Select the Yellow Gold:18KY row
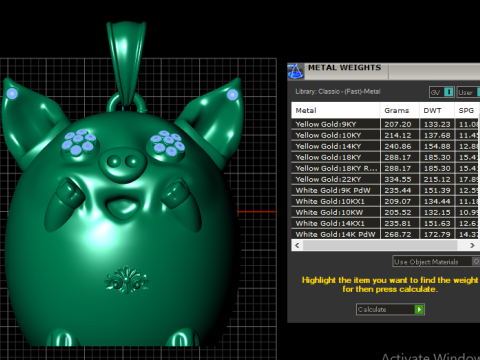The height and width of the screenshot is (360, 480). 385,157
